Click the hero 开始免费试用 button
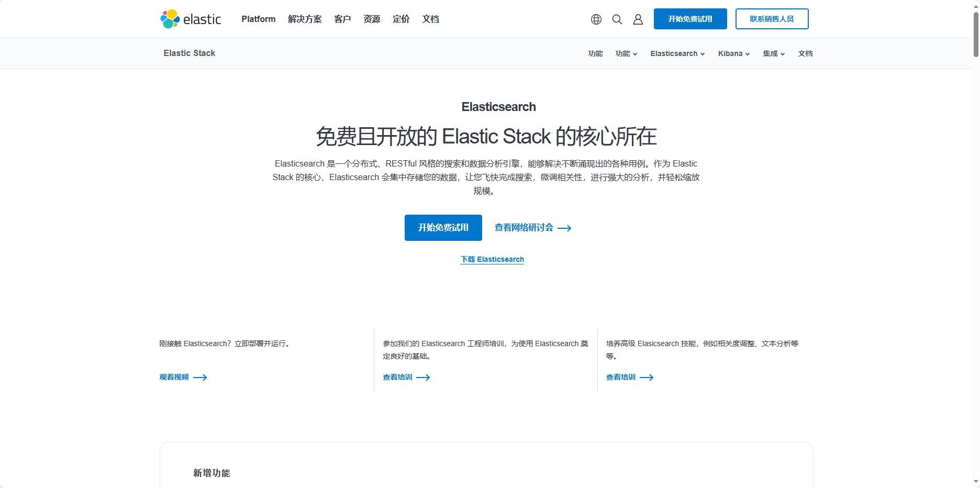The image size is (980, 488). tap(443, 228)
